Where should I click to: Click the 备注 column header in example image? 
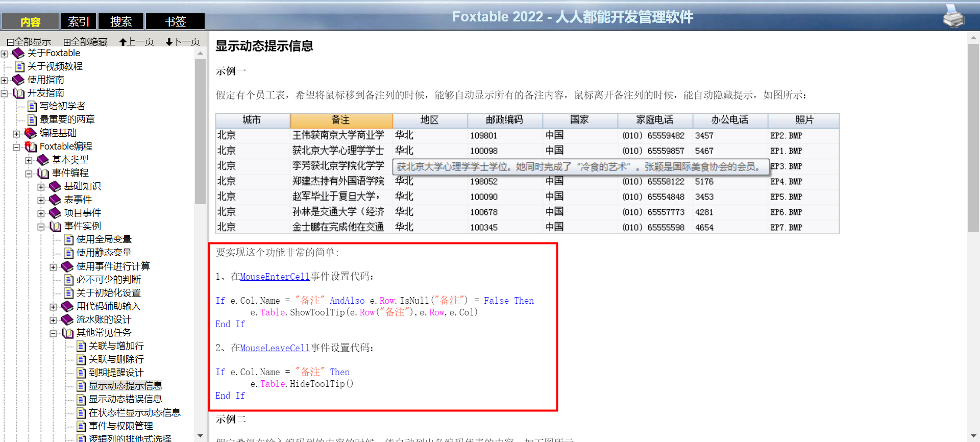coord(341,120)
